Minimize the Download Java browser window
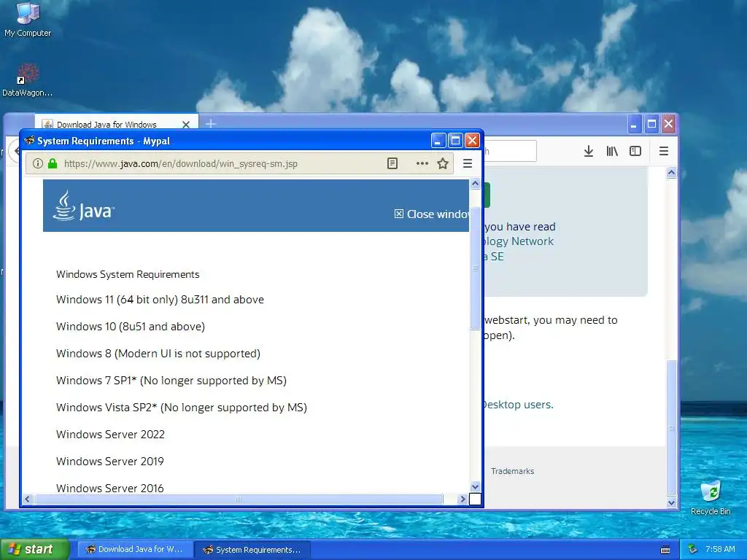This screenshot has width=747, height=560. pyautogui.click(x=634, y=125)
